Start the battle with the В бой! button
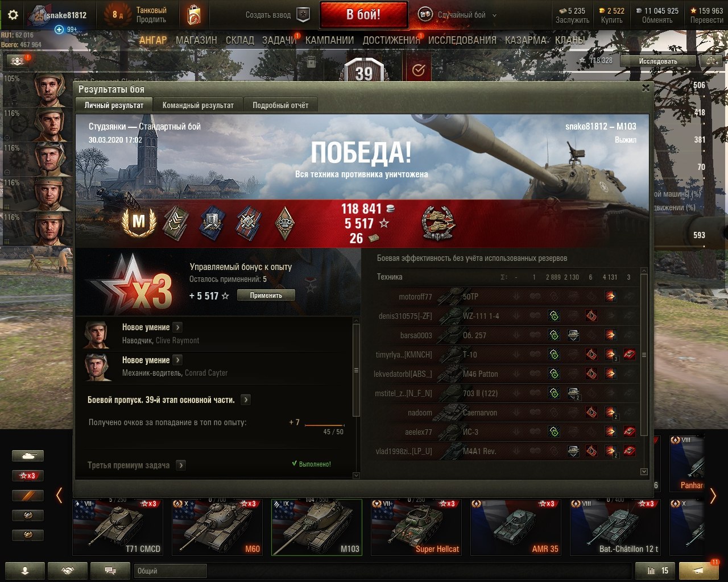This screenshot has width=728, height=582. [x=364, y=15]
